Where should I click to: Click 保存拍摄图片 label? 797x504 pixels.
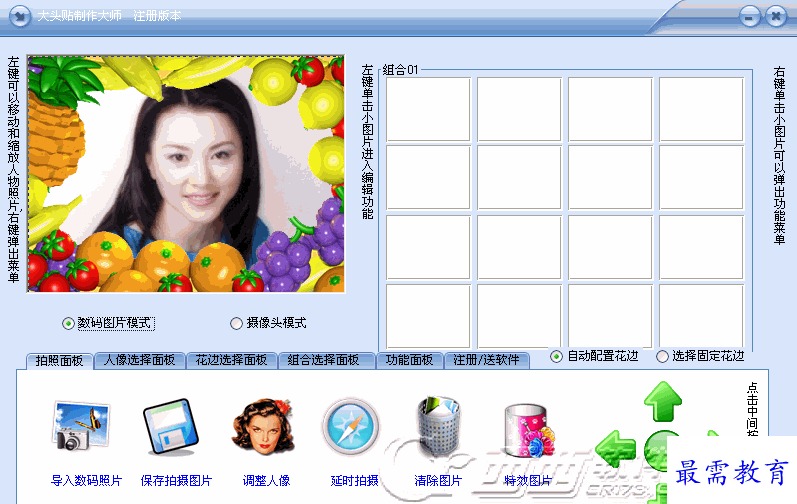(x=176, y=481)
